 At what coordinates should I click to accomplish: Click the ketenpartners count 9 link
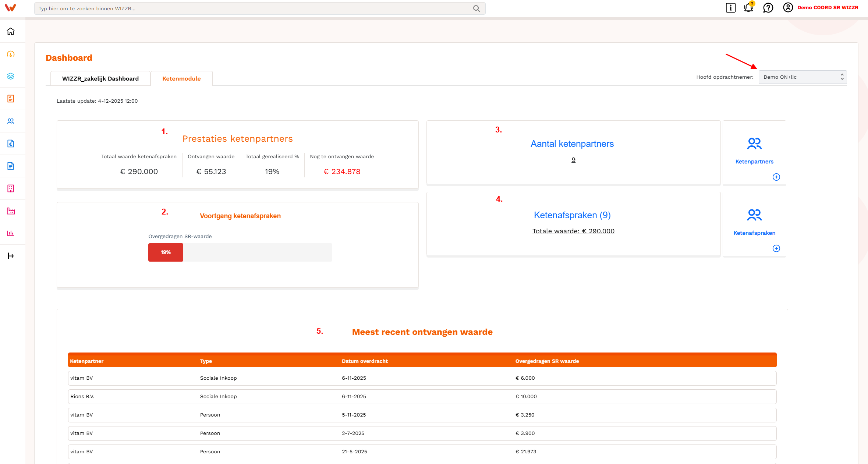click(573, 160)
